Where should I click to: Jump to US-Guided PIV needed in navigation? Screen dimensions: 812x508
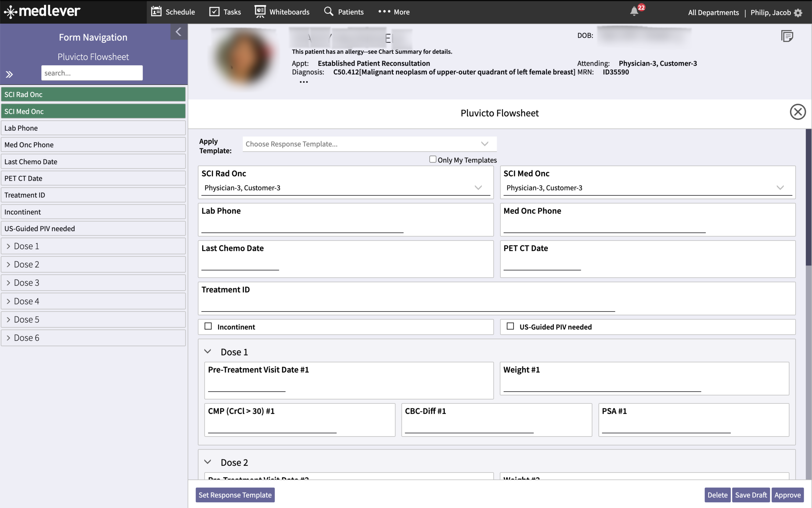(x=93, y=228)
